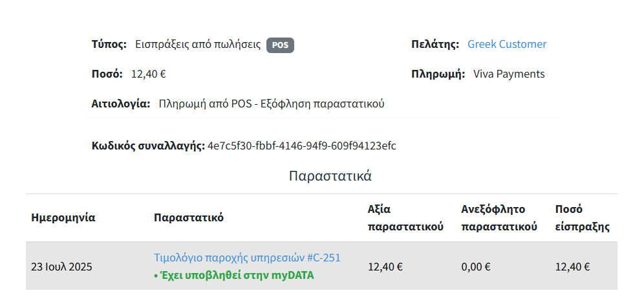Image resolution: width=644 pixels, height=308 pixels.
Task: Open the Greek Customer link
Action: (507, 44)
